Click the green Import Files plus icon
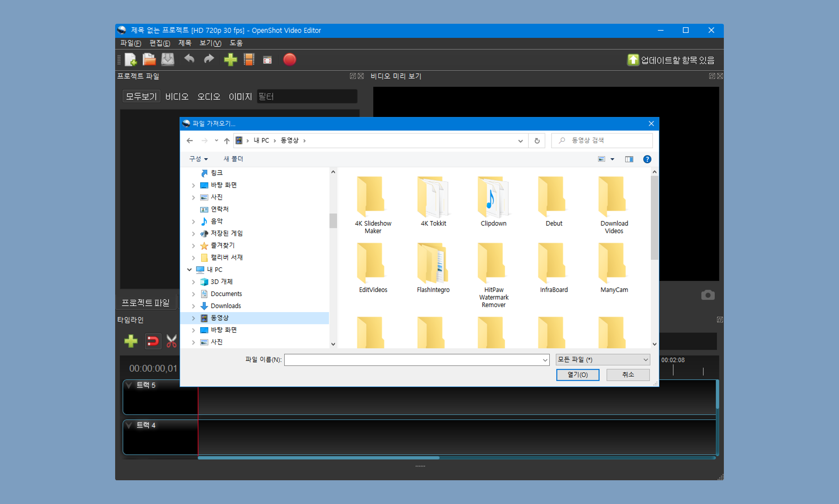Image resolution: width=839 pixels, height=504 pixels. coord(230,60)
